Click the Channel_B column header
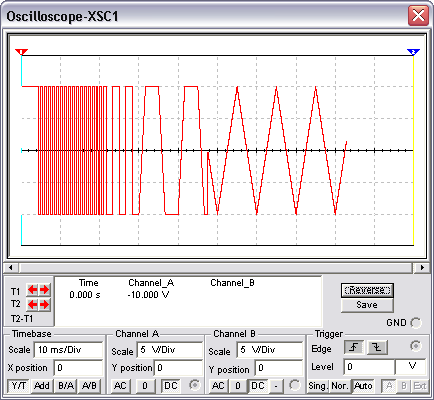Screen dimensions: 434x400 [232, 283]
